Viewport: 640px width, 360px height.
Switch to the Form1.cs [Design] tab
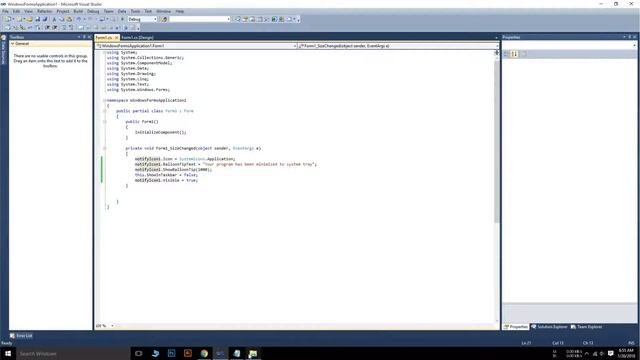click(137, 38)
